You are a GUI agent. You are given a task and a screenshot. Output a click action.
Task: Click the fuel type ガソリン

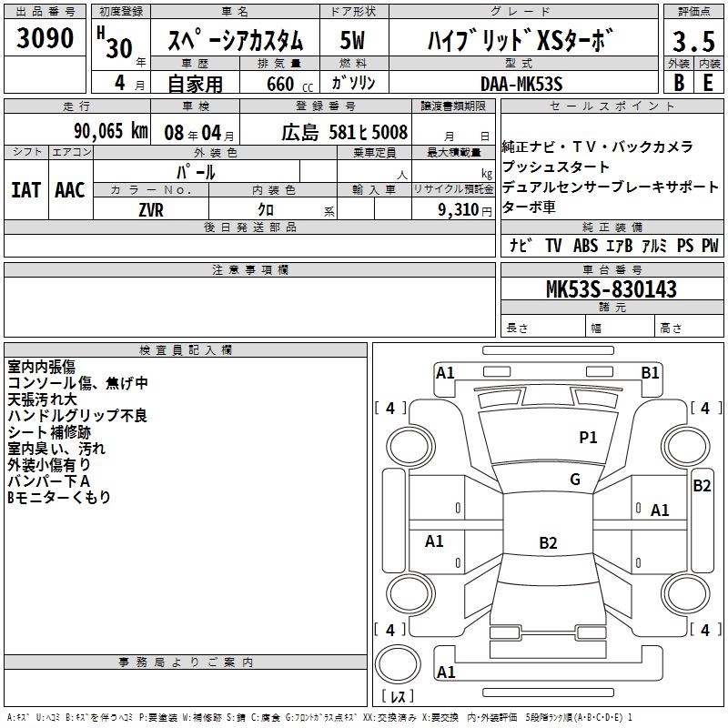353,83
